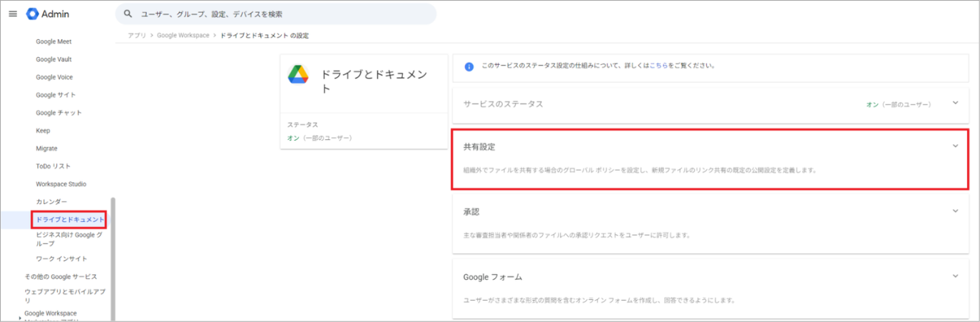980x322 pixels.
Task: Expand Google フォーム section chevron
Action: pyautogui.click(x=956, y=276)
